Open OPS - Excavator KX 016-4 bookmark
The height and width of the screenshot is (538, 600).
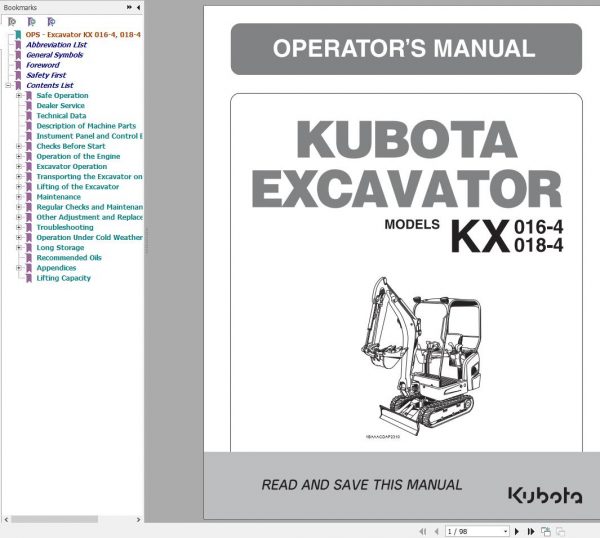coord(83,35)
